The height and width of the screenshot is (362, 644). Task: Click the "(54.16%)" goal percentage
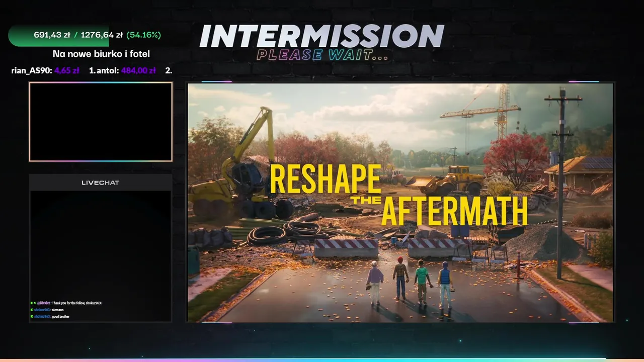144,35
